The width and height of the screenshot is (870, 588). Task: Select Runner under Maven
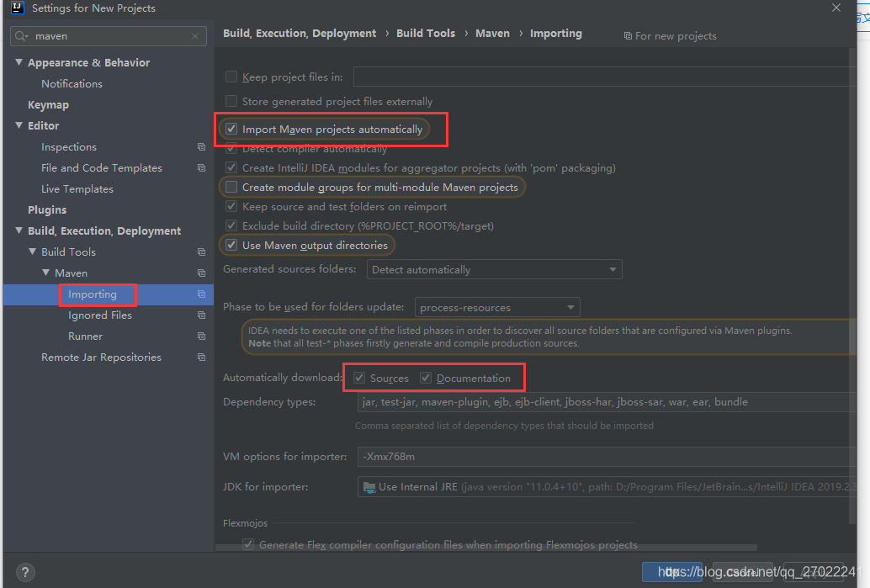85,336
